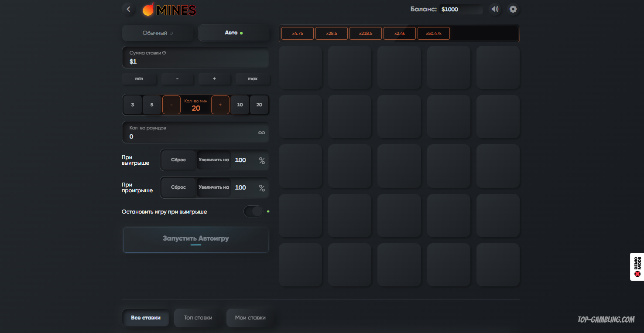
Task: Set bet to max
Action: 253,79
